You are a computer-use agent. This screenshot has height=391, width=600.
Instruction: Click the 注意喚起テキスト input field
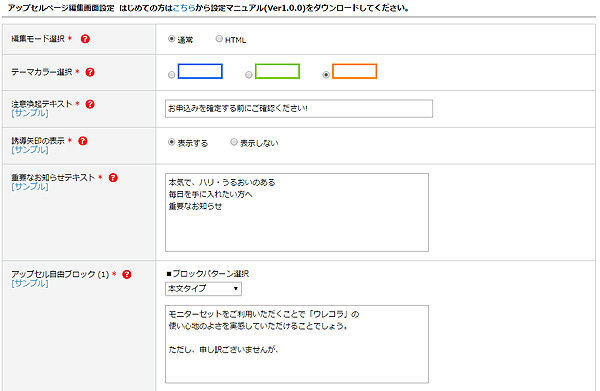(x=299, y=109)
